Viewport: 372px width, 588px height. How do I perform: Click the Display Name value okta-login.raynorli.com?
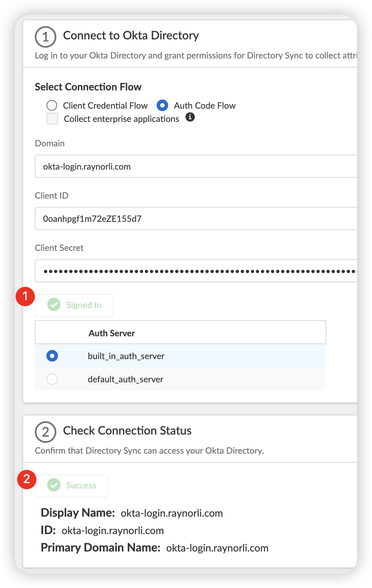click(172, 513)
